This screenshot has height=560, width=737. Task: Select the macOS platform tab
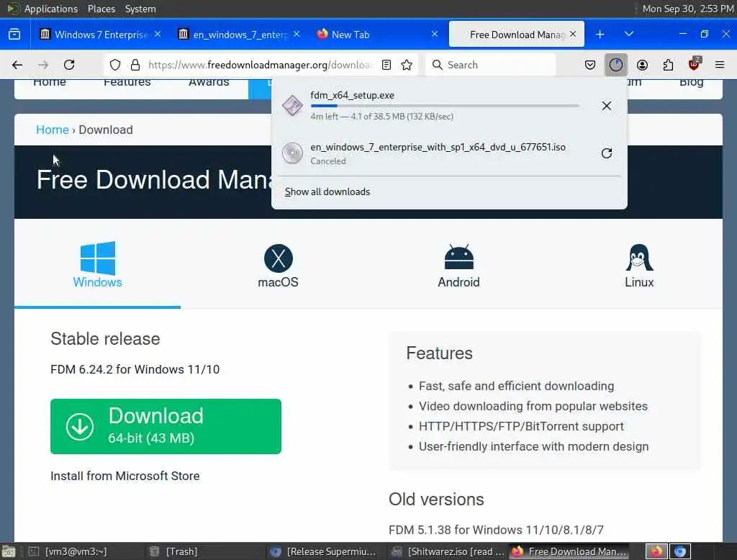[279, 265]
